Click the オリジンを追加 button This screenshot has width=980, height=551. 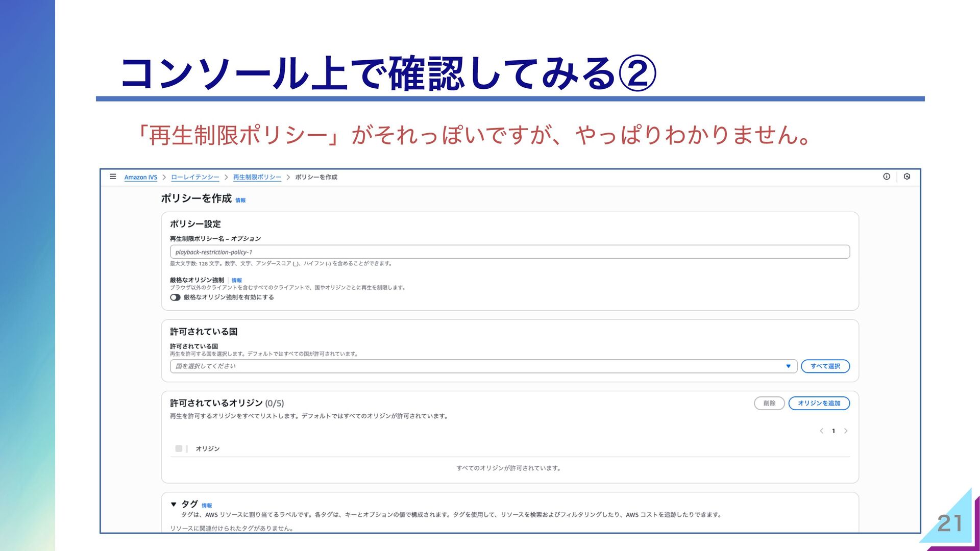tap(819, 403)
